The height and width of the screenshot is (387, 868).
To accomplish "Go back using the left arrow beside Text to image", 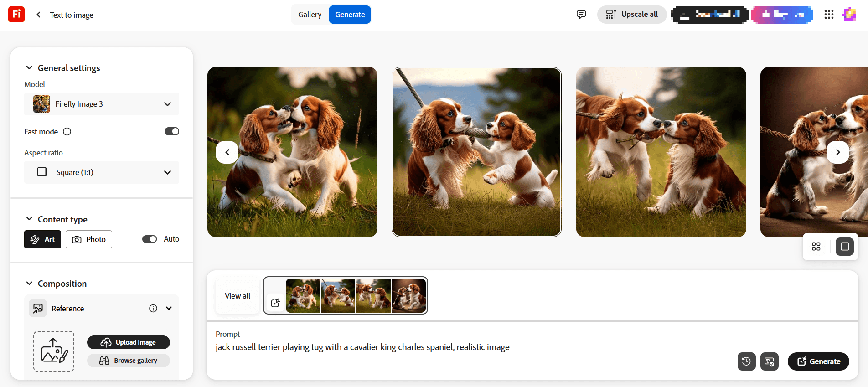I will [39, 15].
